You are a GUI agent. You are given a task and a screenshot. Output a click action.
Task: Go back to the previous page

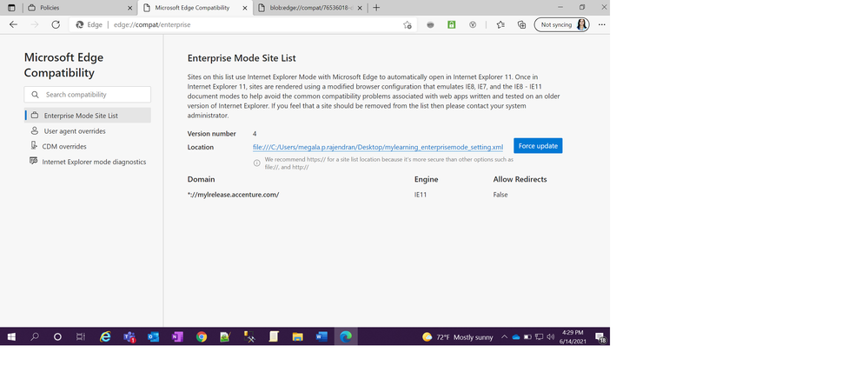click(x=13, y=25)
